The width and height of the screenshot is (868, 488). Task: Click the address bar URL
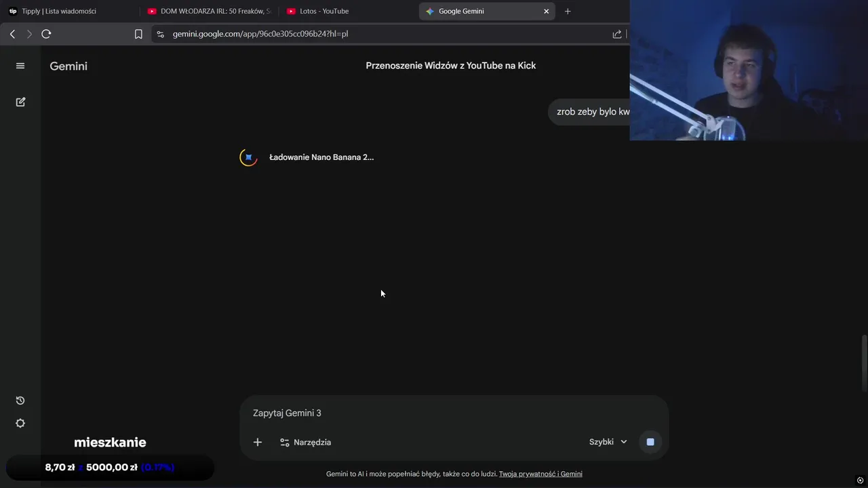click(x=260, y=34)
